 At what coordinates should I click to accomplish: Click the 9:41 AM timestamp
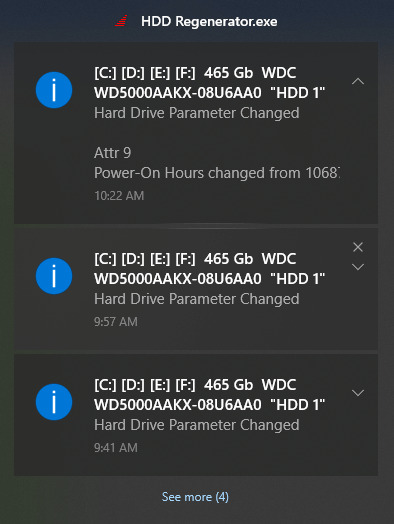pyautogui.click(x=116, y=447)
